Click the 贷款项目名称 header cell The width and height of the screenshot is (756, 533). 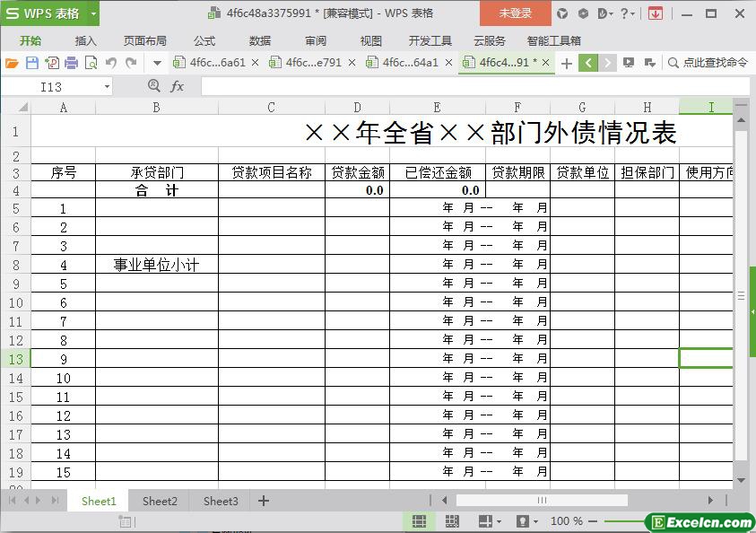tap(272, 172)
